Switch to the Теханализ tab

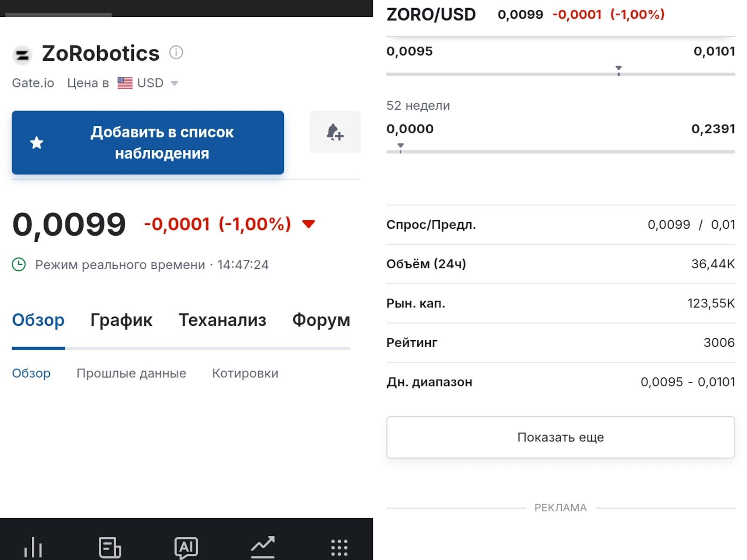[222, 320]
